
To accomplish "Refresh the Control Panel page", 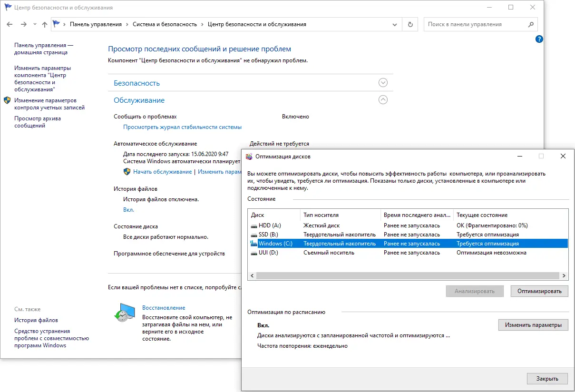I will coord(410,24).
